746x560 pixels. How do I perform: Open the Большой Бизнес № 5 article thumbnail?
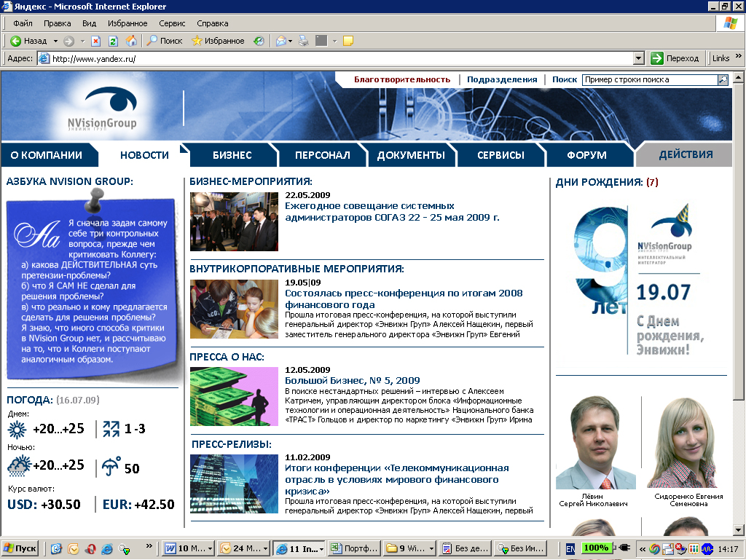click(x=234, y=396)
